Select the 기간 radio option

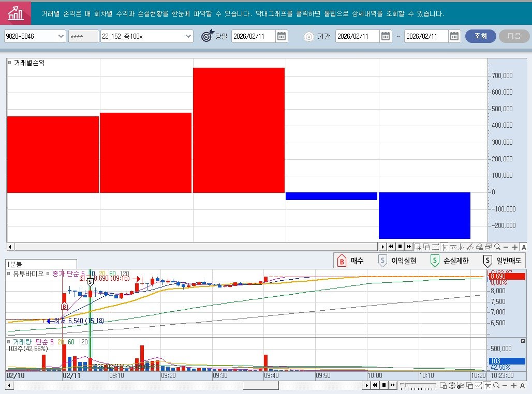pyautogui.click(x=309, y=36)
